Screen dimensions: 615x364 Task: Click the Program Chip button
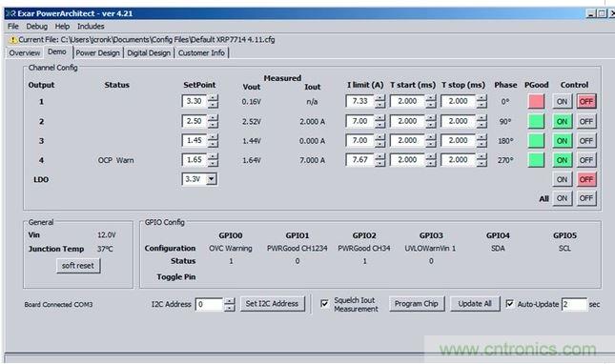pos(417,304)
